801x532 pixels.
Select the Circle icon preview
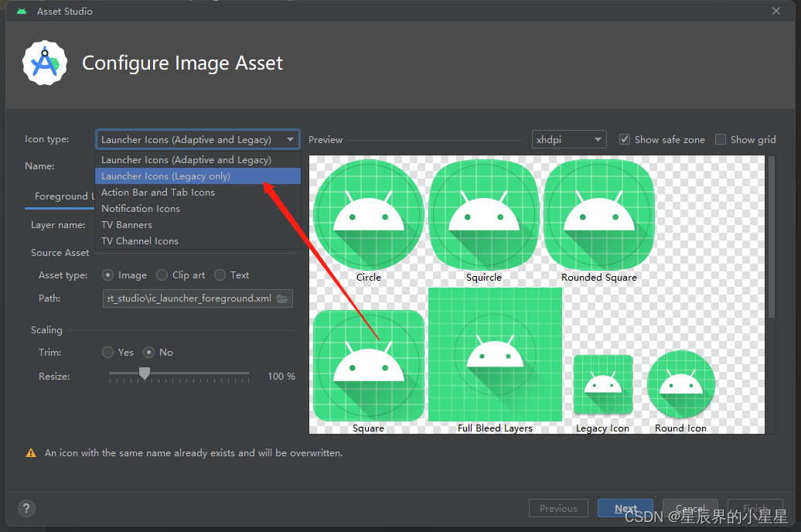point(368,215)
